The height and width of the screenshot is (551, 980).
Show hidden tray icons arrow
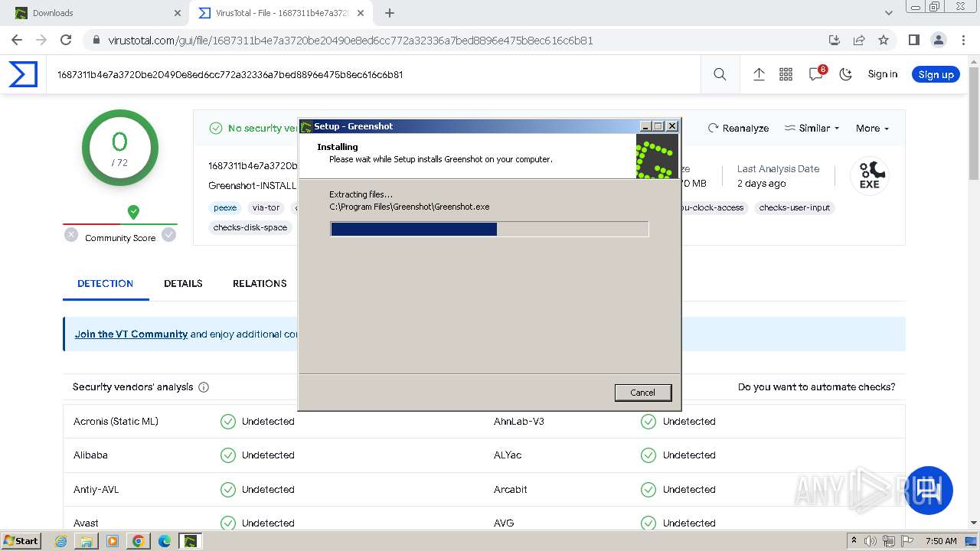(x=854, y=541)
